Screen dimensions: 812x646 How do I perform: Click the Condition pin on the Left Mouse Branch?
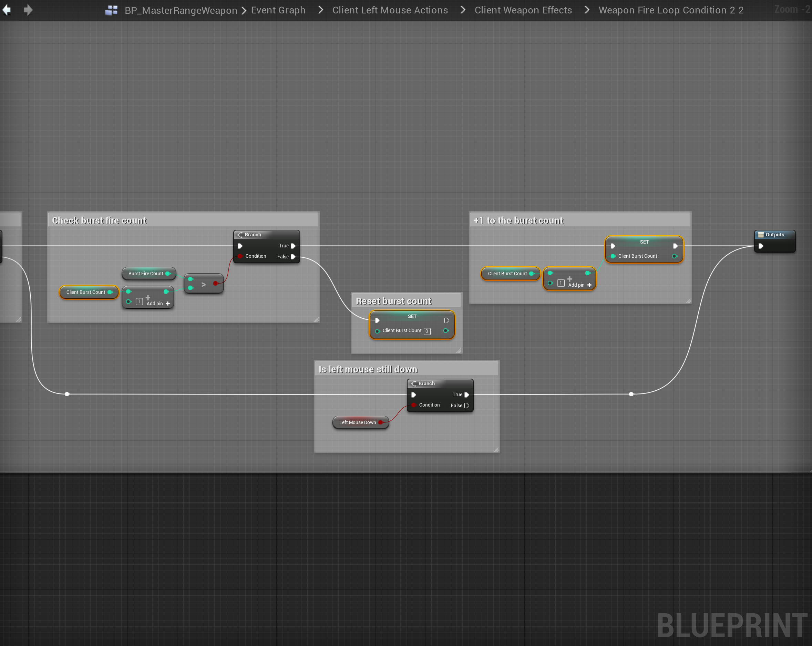[413, 405]
